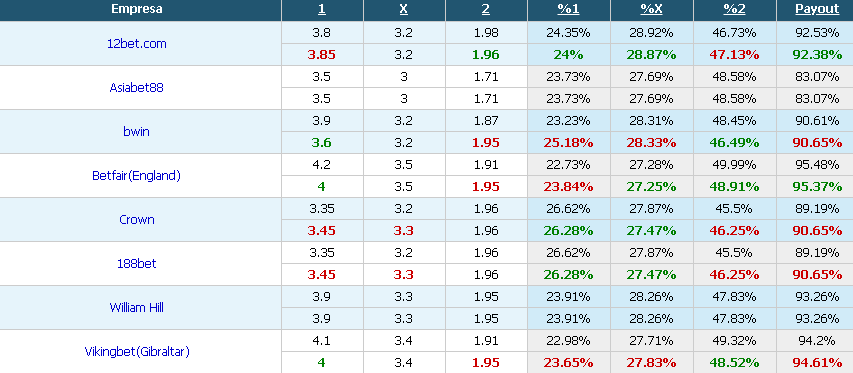
Task: Open the Asiabet88 bookmaker link
Action: pos(137,88)
